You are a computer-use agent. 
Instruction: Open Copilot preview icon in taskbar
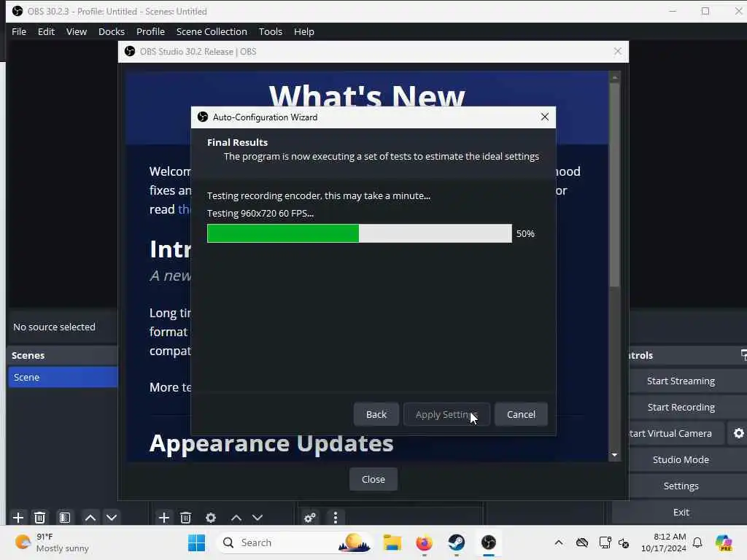pyautogui.click(x=724, y=542)
